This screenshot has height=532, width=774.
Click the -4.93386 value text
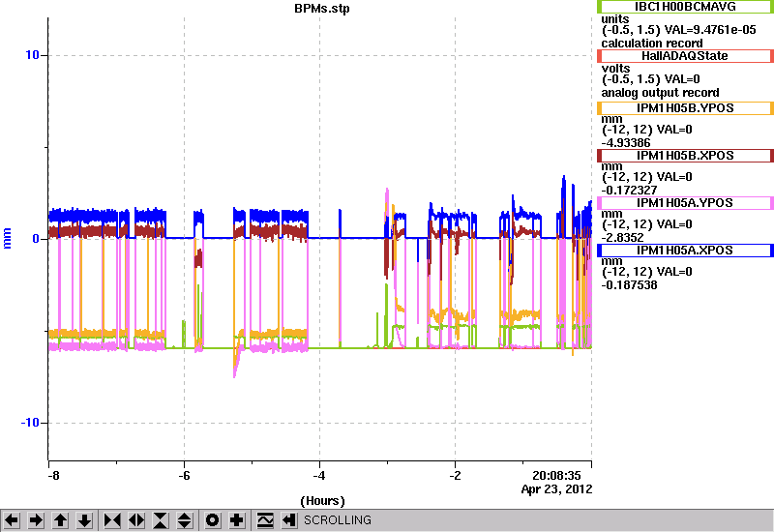click(626, 142)
